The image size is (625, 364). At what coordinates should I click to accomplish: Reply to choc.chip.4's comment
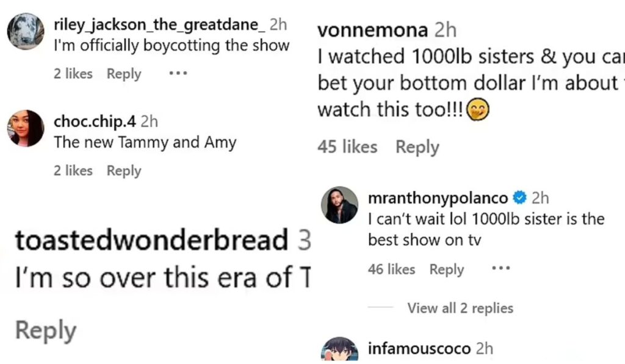[x=124, y=171]
